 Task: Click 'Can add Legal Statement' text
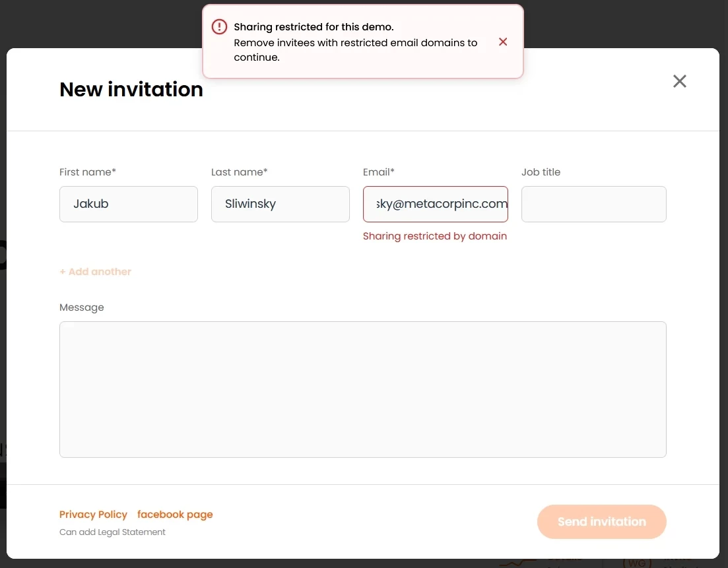click(x=112, y=532)
